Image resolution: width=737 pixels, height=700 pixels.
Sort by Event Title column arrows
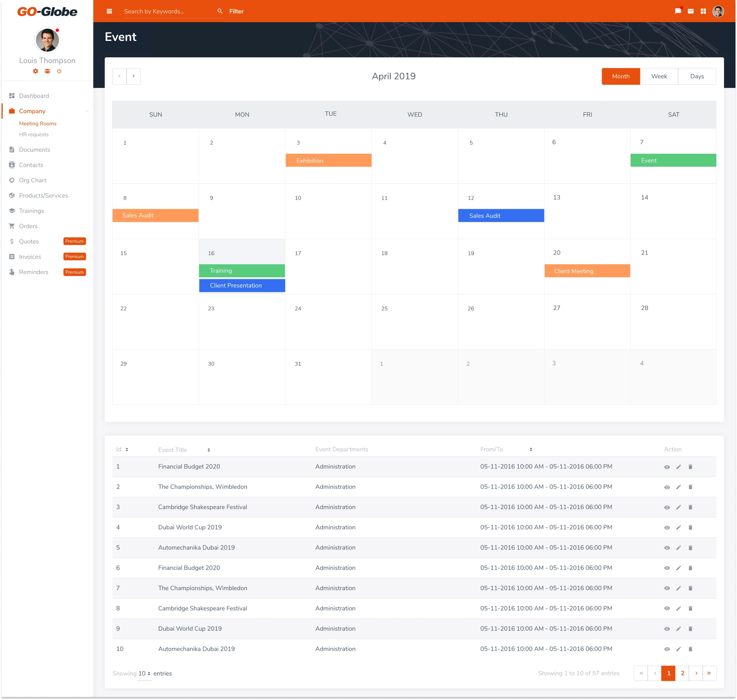click(209, 450)
